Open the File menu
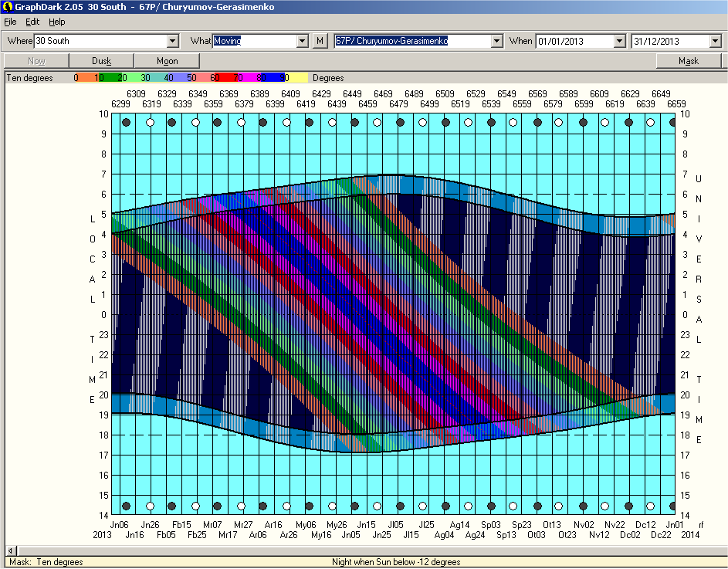 click(10, 22)
